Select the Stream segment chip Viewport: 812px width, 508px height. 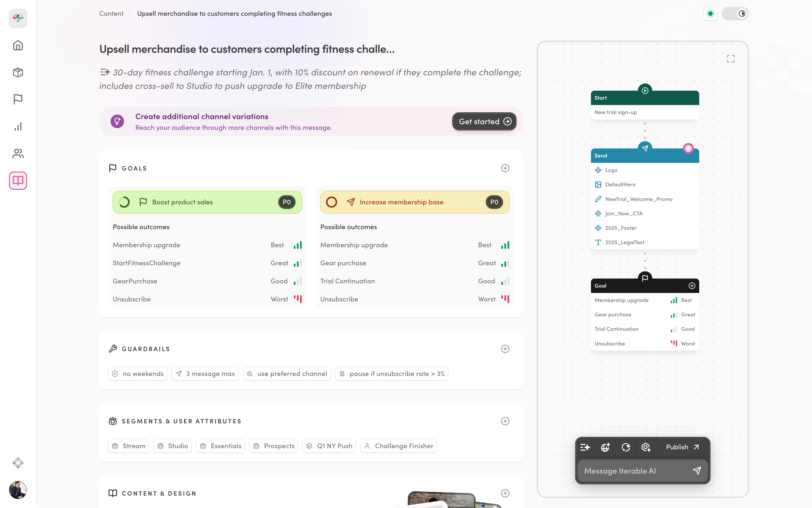coord(129,446)
